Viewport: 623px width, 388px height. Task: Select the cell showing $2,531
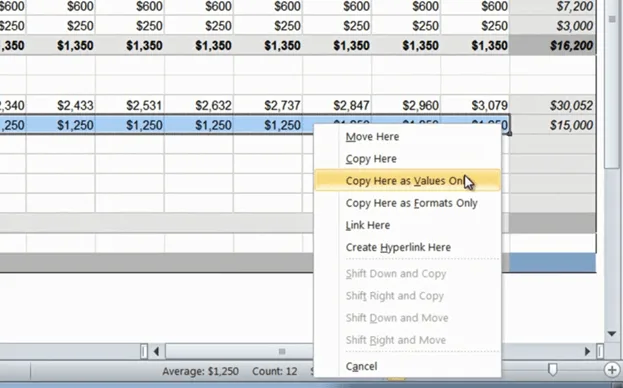pyautogui.click(x=130, y=105)
